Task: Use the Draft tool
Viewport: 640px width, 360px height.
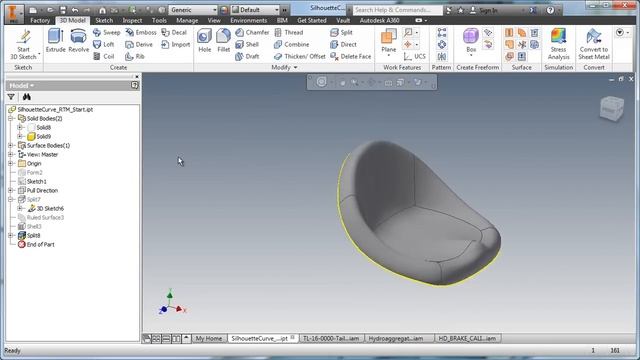Action: pos(247,56)
